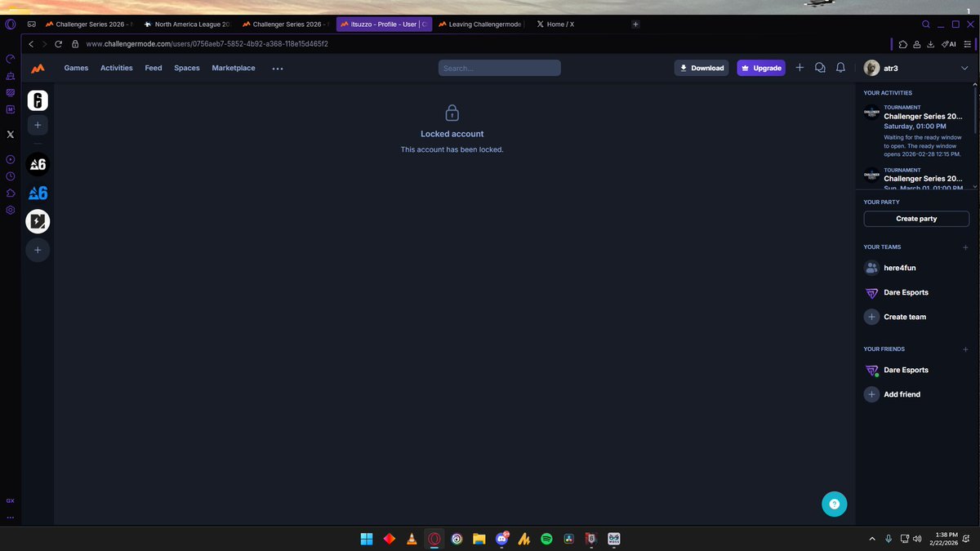Open VLC media player in taskbar
Image resolution: width=980 pixels, height=551 pixels.
click(x=412, y=539)
